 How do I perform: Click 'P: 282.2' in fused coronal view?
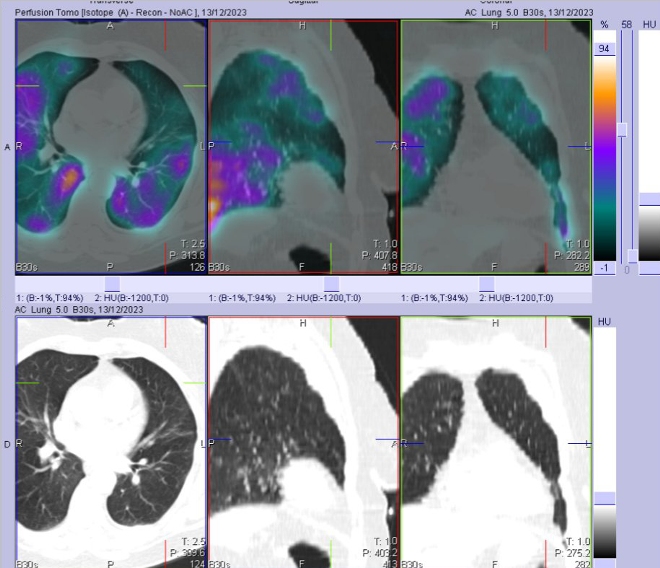572,256
